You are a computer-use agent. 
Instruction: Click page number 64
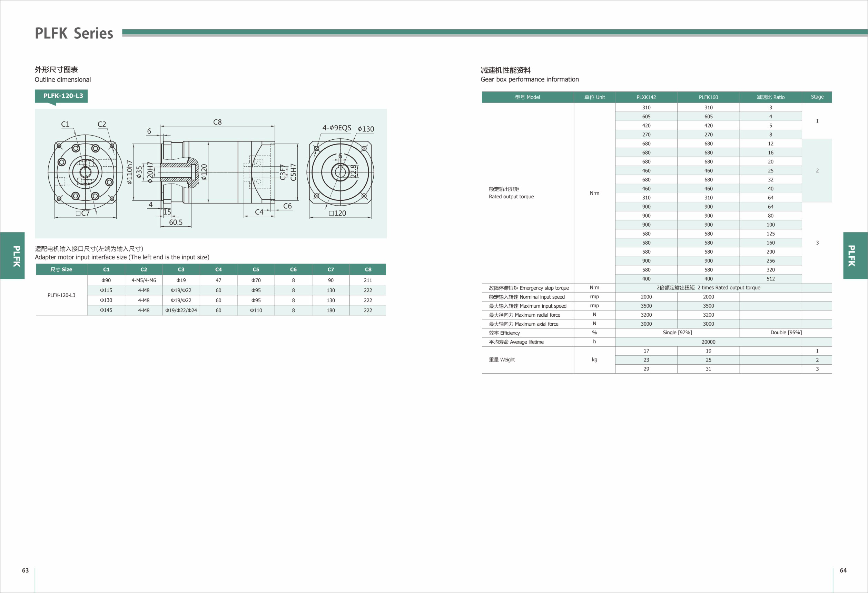point(843,570)
